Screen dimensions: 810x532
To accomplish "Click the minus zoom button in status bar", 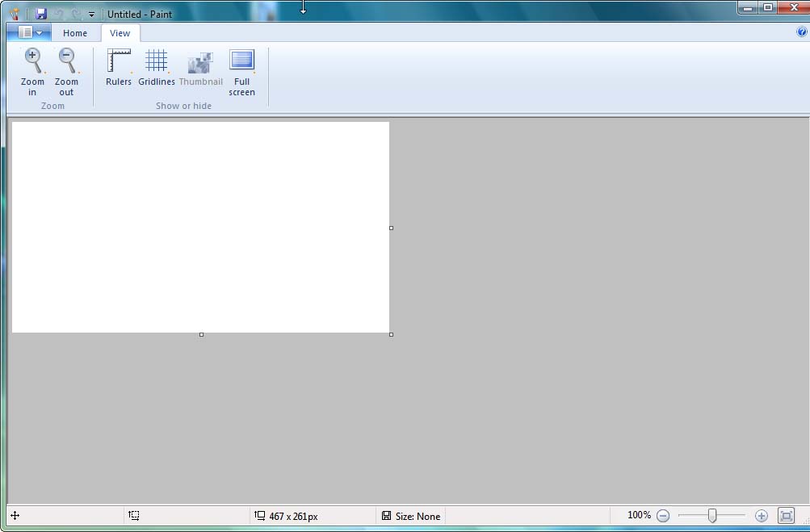I will (x=663, y=515).
